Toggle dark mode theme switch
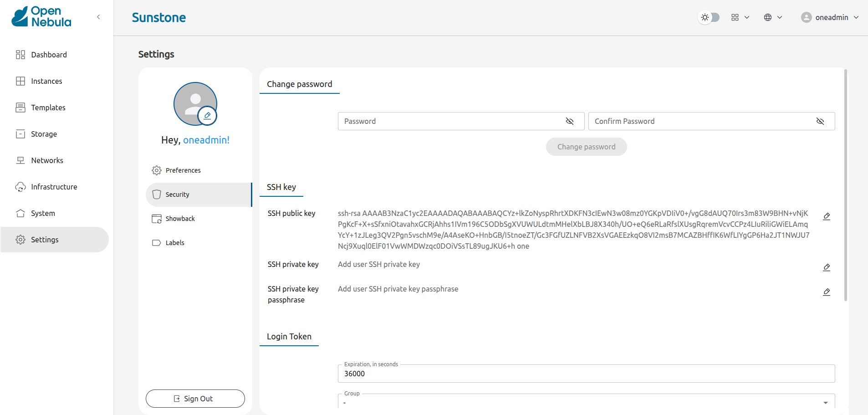This screenshot has width=868, height=415. (x=709, y=17)
